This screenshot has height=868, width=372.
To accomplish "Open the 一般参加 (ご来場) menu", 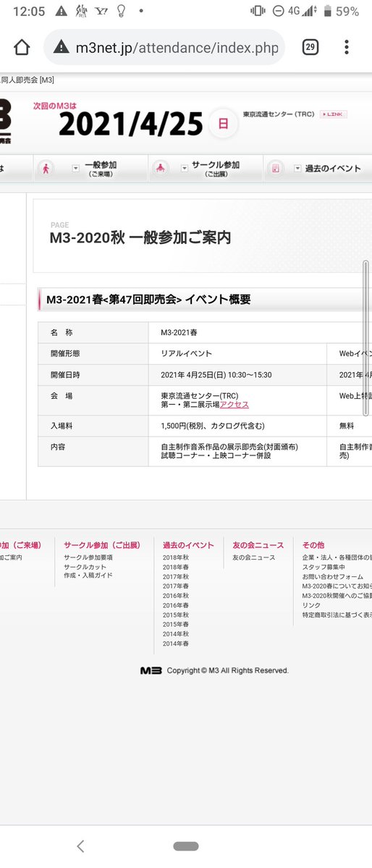I will (100, 169).
